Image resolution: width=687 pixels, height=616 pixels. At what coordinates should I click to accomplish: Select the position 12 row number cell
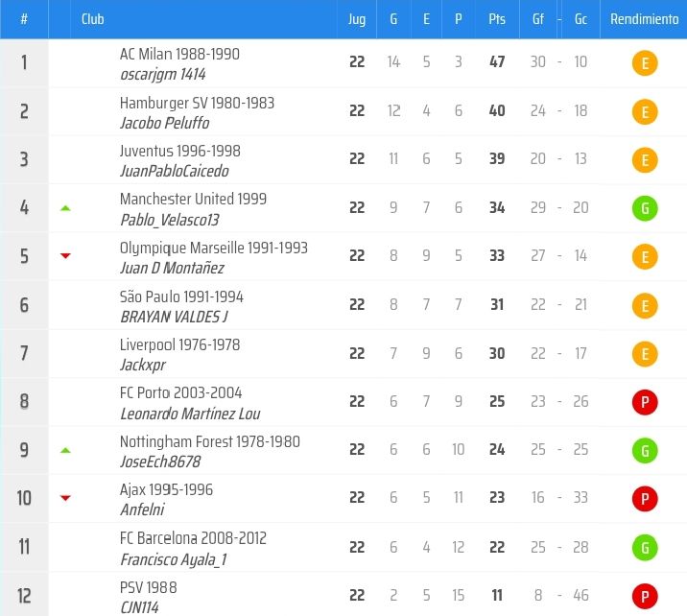[x=24, y=595]
